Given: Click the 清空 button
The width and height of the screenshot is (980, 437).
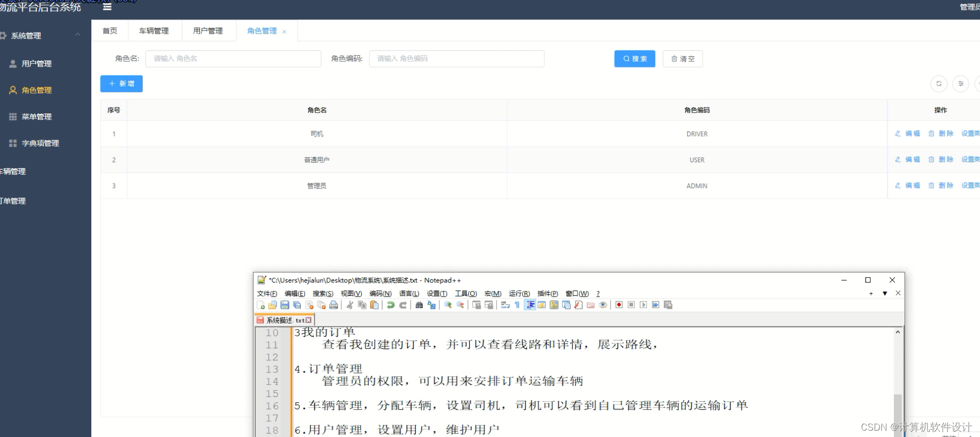Looking at the screenshot, I should (x=683, y=59).
